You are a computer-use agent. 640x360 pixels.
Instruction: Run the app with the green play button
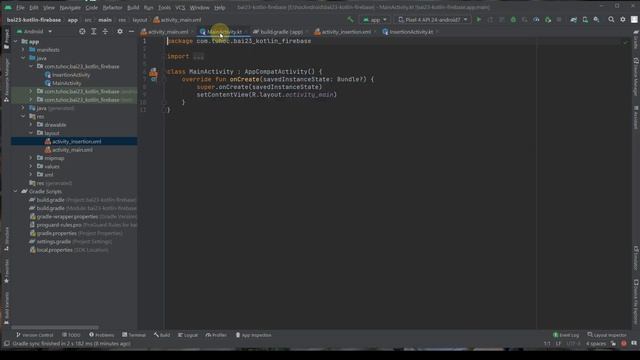[479, 20]
